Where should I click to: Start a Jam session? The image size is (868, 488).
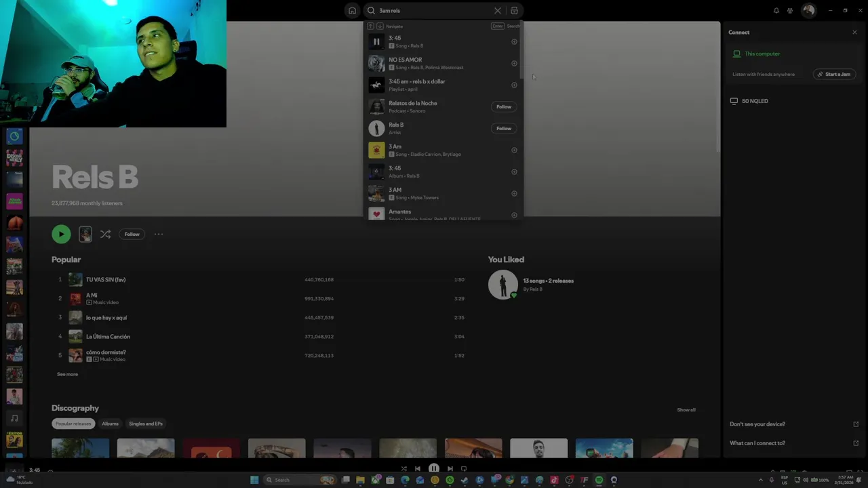[834, 75]
